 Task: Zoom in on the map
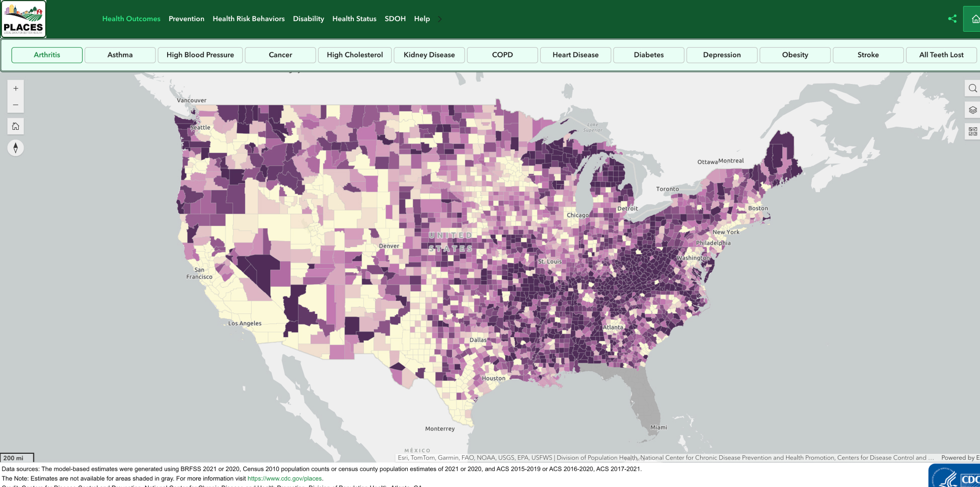coord(16,87)
